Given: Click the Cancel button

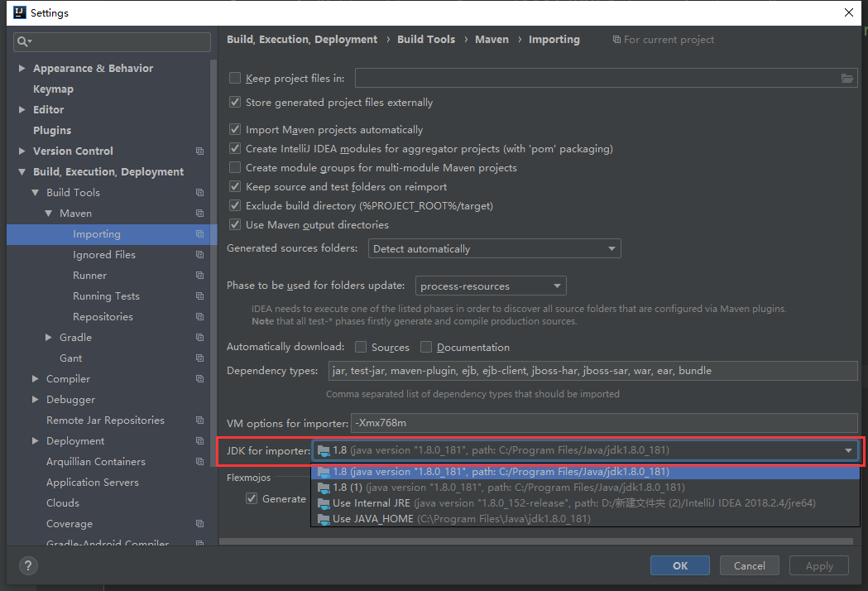Looking at the screenshot, I should click(x=750, y=565).
